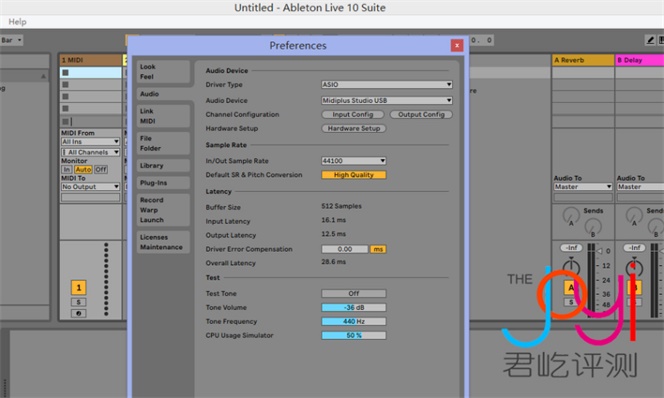The image size is (664, 398).
Task: Select the B Delay track header
Action: (x=639, y=60)
